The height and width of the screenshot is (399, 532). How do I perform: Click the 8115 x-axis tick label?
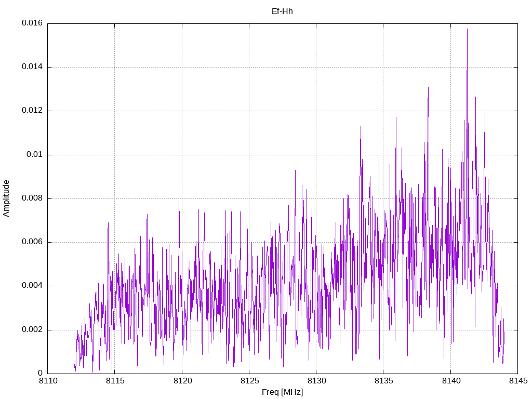(115, 381)
